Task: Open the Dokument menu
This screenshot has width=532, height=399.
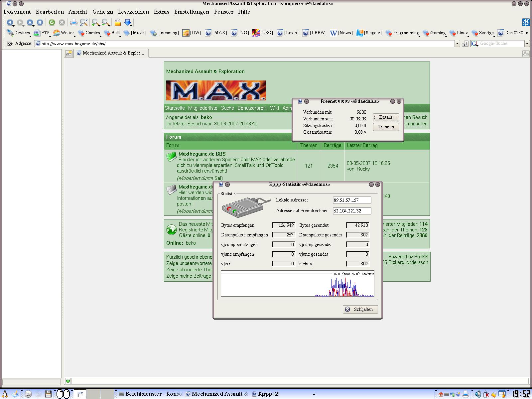Action: coord(17,12)
